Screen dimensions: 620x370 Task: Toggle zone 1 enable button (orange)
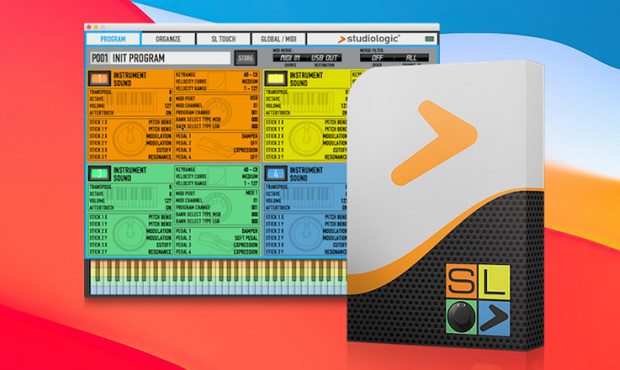(x=100, y=78)
